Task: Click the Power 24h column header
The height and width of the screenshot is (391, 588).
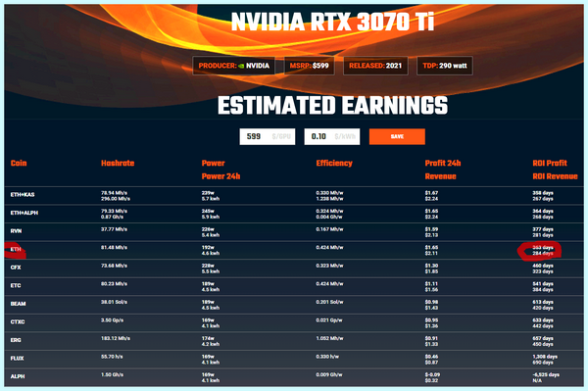Action: point(220,176)
